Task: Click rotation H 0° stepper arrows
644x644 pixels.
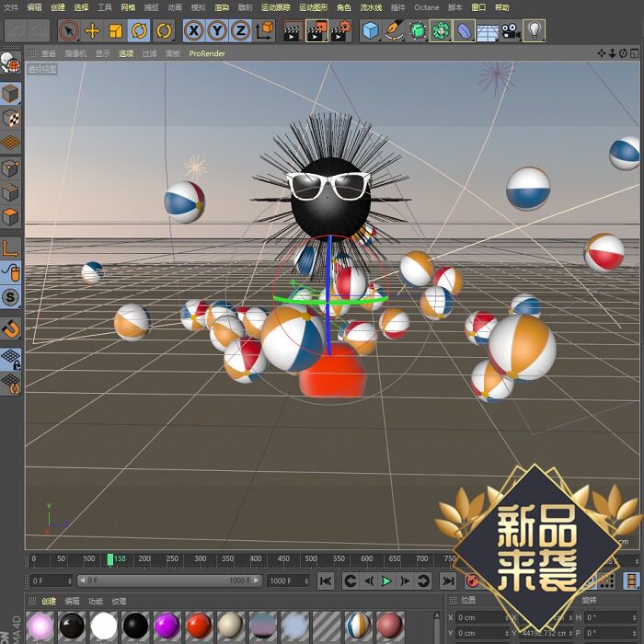Action: 636,617
